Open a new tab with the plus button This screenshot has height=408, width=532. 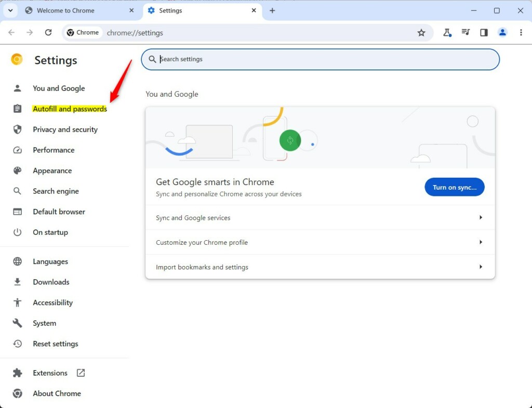point(272,10)
